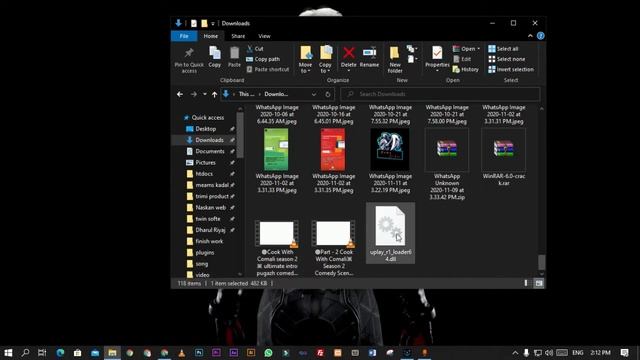Create a New folder from ribbon
The height and width of the screenshot is (360, 640).
tap(395, 60)
